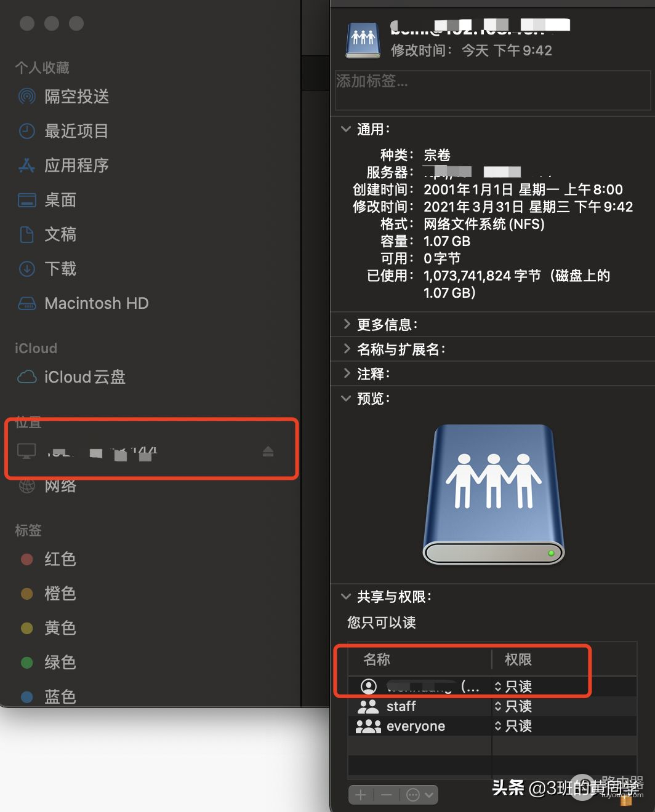Collapse the 共享与权限 section
The image size is (655, 812).
tap(346, 597)
